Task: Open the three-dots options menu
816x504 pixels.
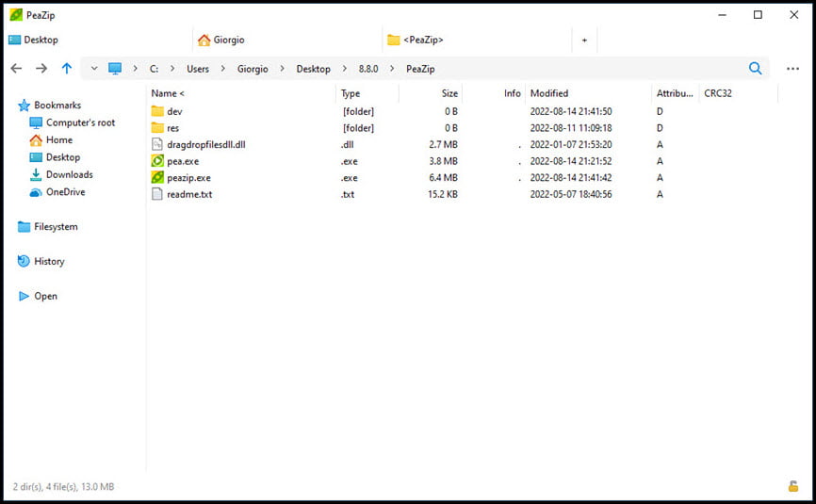Action: click(x=792, y=68)
